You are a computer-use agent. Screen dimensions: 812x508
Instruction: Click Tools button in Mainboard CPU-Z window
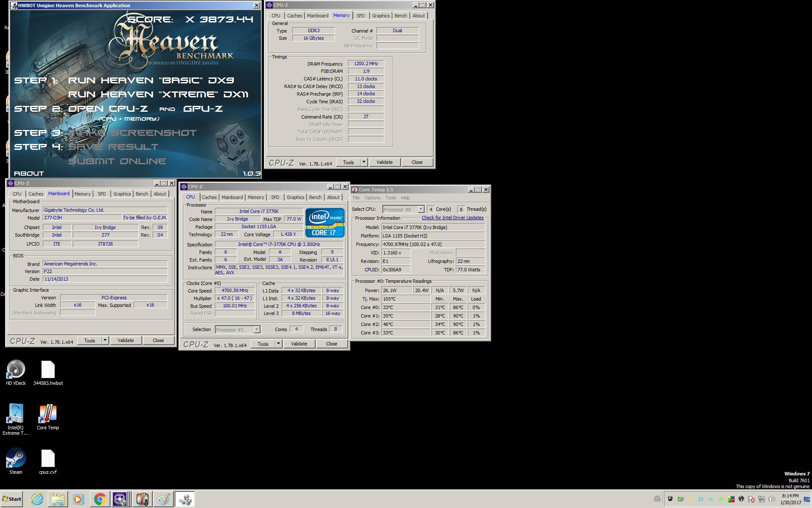click(x=90, y=340)
